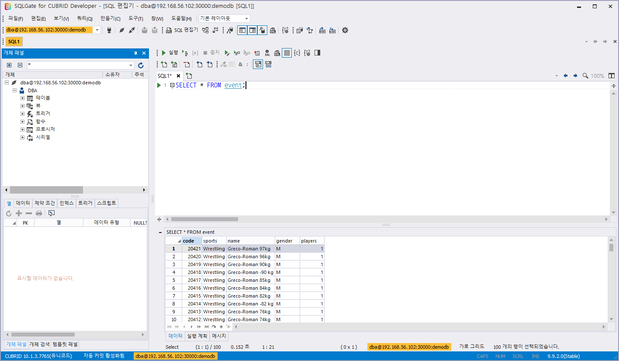The height and width of the screenshot is (361, 619).
Task: Click the result grid horizontal scrollbar
Action: [420, 327]
